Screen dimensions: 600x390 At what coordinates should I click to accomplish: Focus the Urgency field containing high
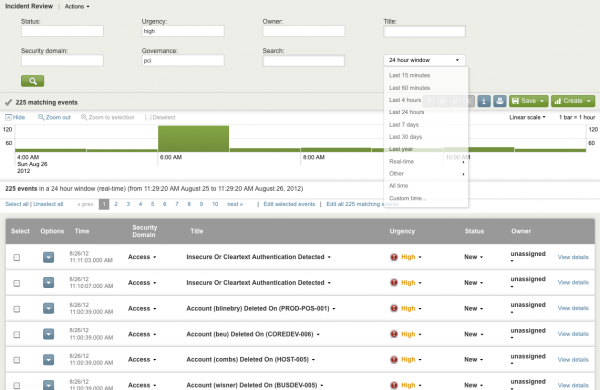(x=183, y=31)
